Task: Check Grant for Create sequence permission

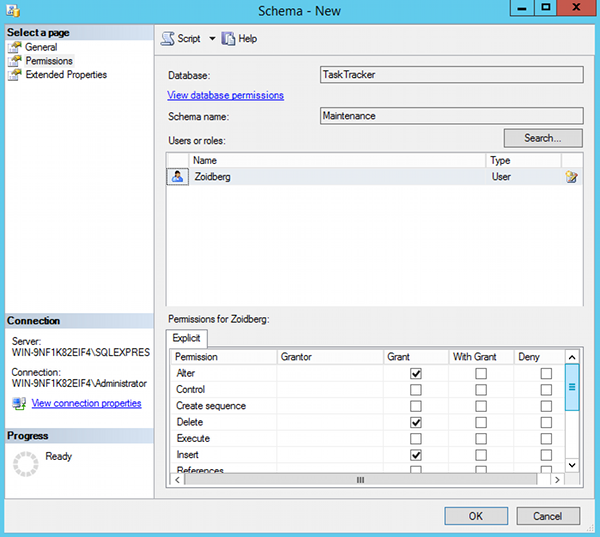Action: pyautogui.click(x=416, y=406)
